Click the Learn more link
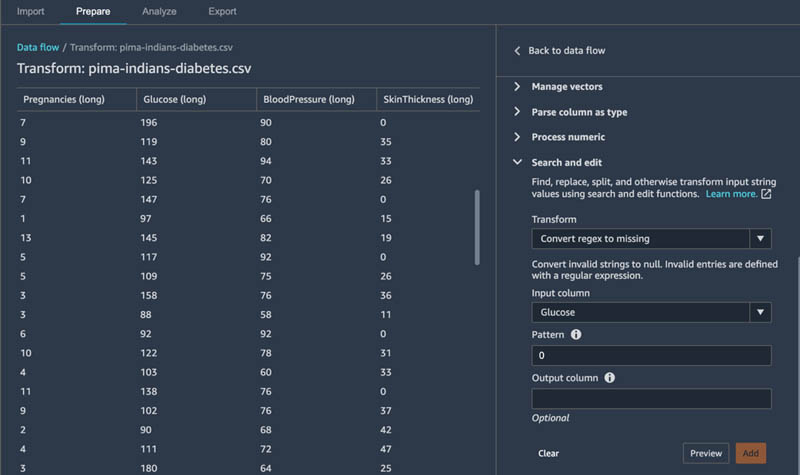Viewport: 800px width, 475px height. 731,194
